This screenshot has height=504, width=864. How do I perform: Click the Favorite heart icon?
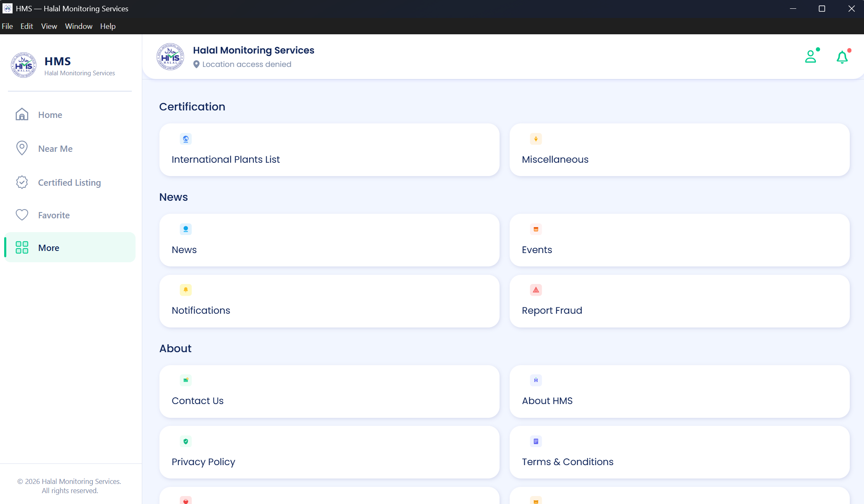coord(22,215)
